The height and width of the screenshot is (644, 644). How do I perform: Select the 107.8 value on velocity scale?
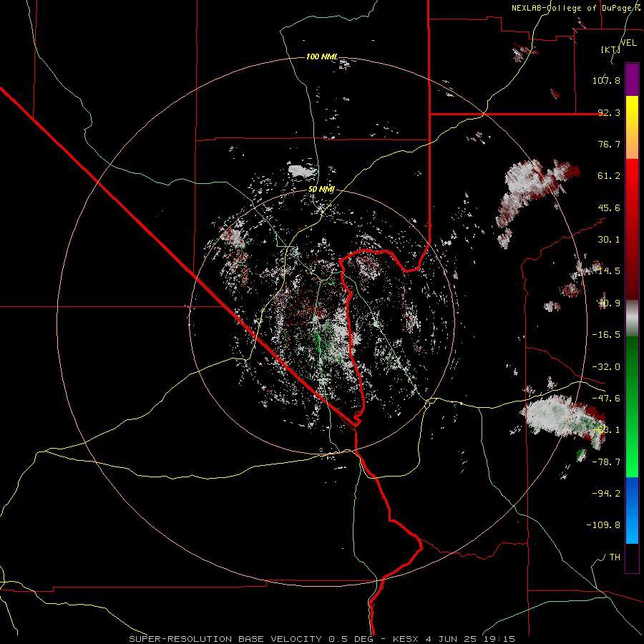tap(606, 80)
